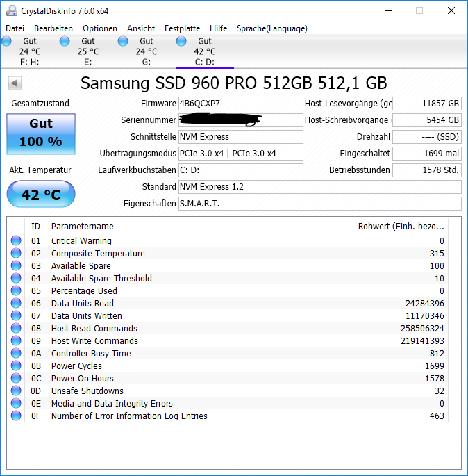The image size is (468, 476).
Task: Click the Drehzahl value ---- (SSD)
Action: point(427,137)
